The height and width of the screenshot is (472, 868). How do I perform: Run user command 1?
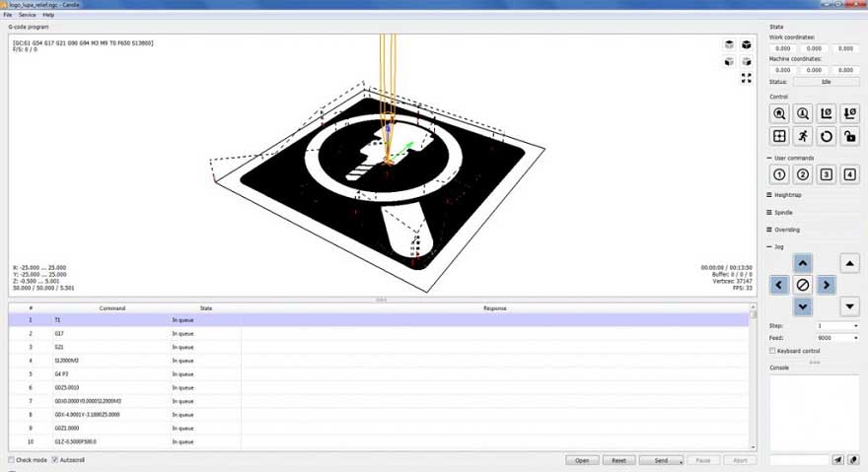(x=779, y=174)
